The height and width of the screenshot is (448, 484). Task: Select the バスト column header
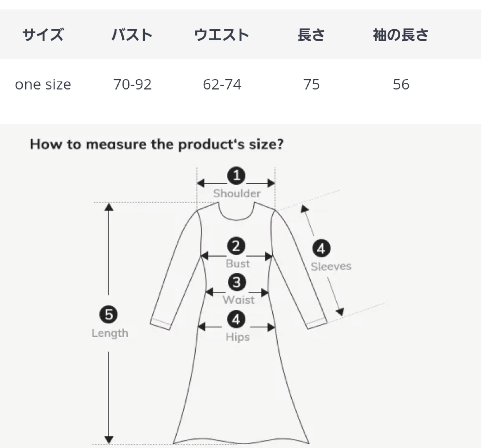pyautogui.click(x=132, y=35)
